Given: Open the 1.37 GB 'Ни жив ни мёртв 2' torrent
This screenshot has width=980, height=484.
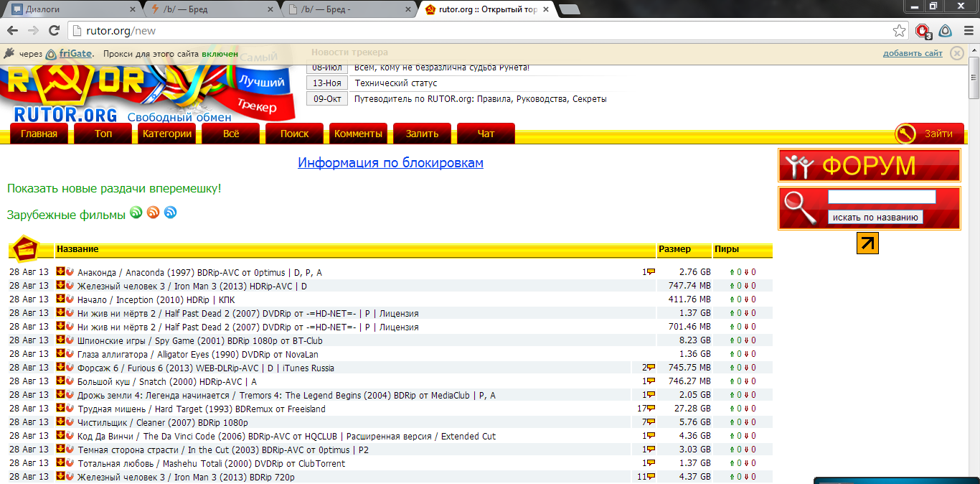Looking at the screenshot, I should pyautogui.click(x=248, y=314).
